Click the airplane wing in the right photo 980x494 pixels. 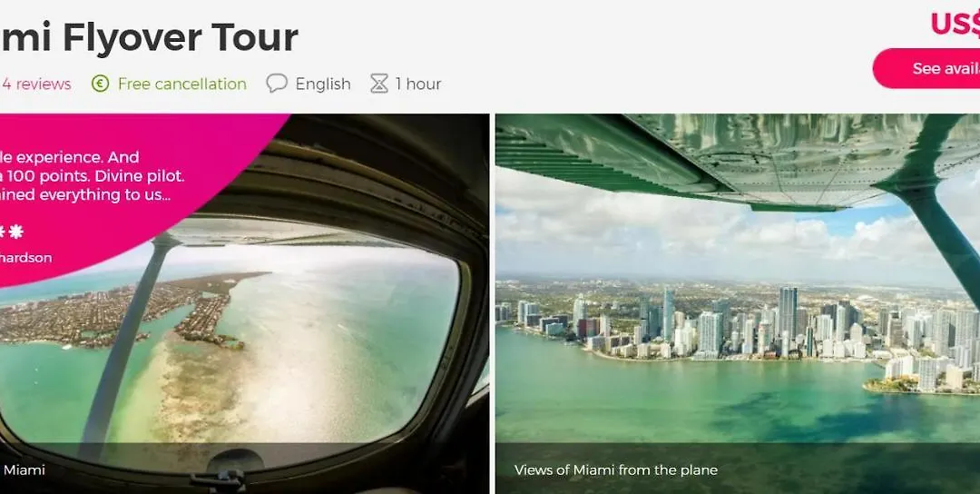[738, 160]
